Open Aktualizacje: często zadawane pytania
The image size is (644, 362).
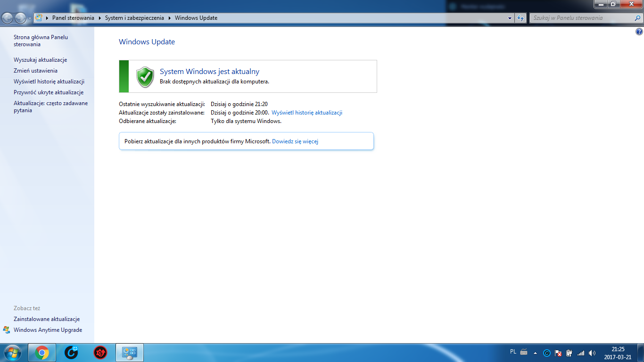pos(51,107)
